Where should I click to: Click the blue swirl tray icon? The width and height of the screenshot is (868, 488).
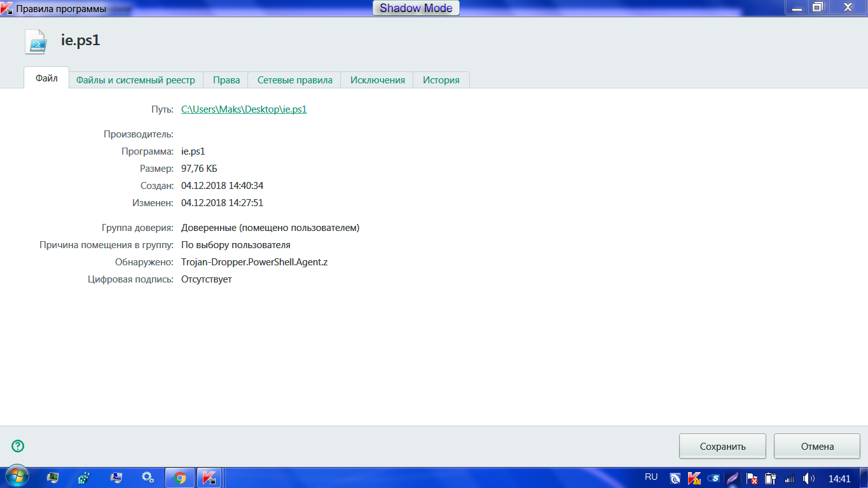(x=676, y=478)
